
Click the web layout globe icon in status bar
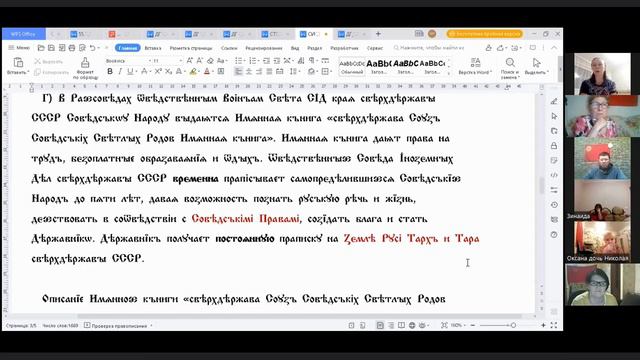click(412, 325)
